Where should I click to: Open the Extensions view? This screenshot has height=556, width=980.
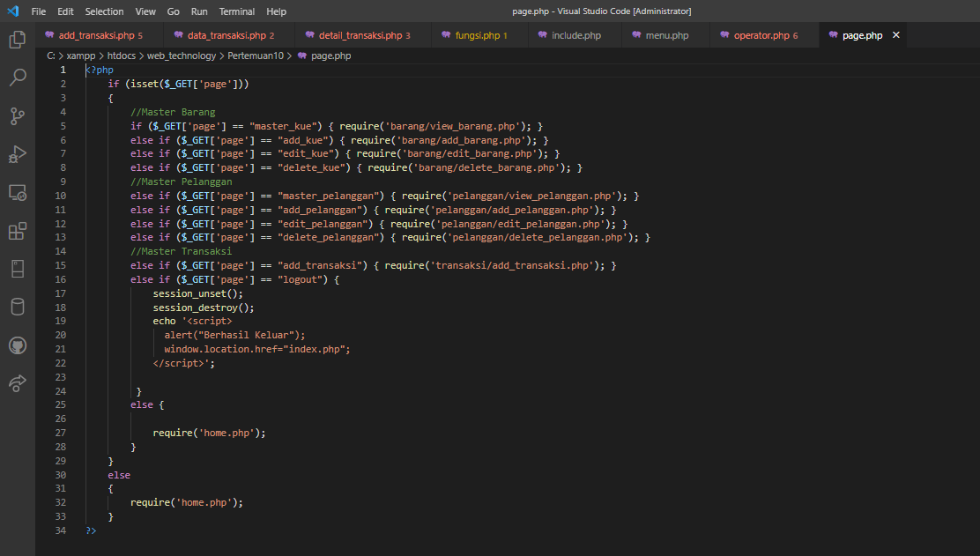coord(18,231)
